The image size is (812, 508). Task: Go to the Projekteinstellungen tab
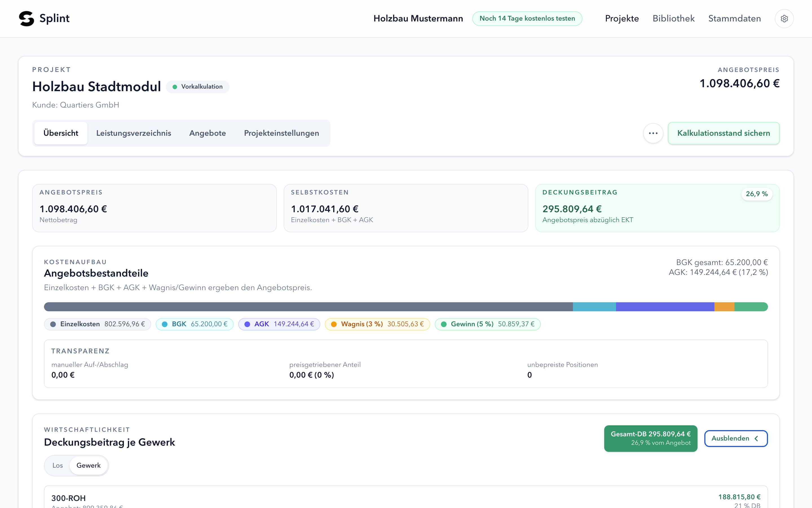point(281,133)
